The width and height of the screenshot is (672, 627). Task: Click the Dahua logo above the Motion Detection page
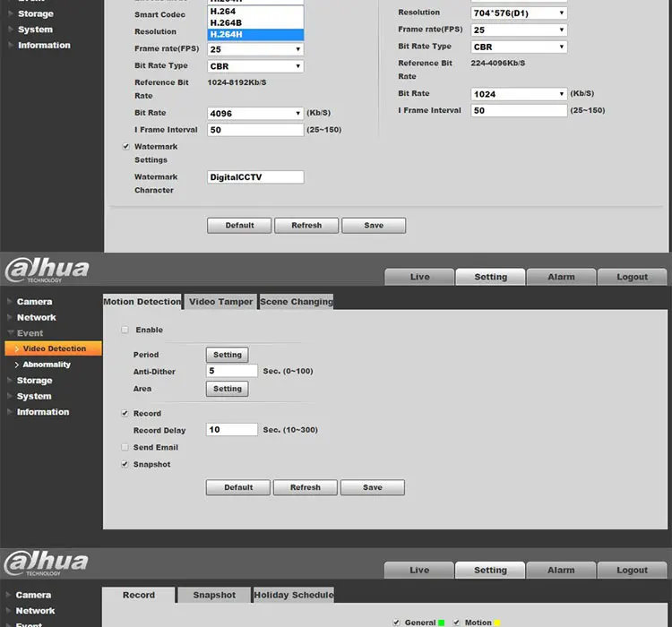point(47,270)
